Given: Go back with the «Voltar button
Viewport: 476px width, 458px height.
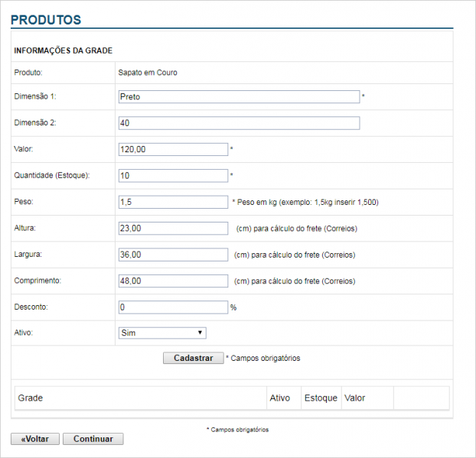Looking at the screenshot, I should coord(34,439).
